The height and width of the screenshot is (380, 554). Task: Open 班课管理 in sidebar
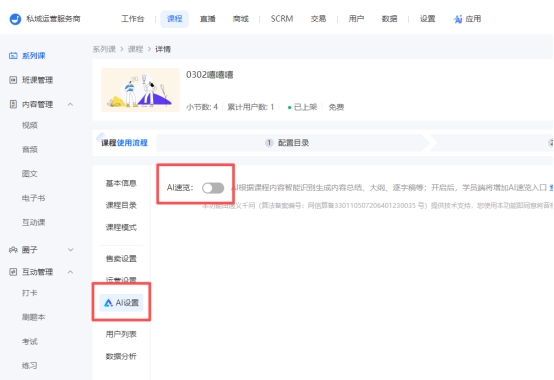[x=37, y=80]
